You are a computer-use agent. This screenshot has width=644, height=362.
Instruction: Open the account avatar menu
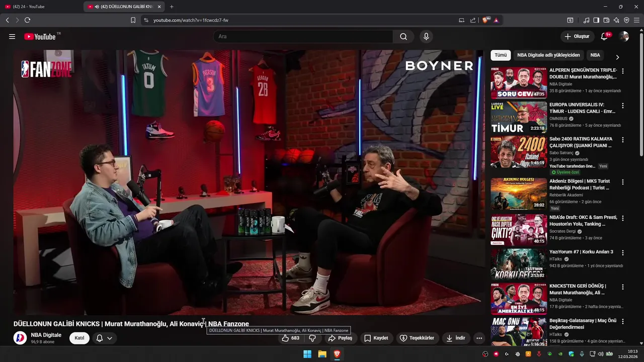tap(624, 37)
